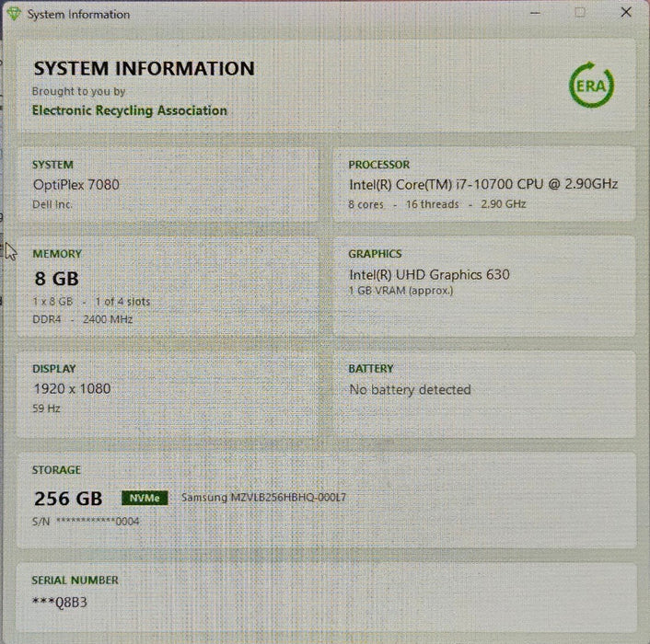Click the app icon in title bar
Viewport: 650px width, 644px height.
pos(14,14)
